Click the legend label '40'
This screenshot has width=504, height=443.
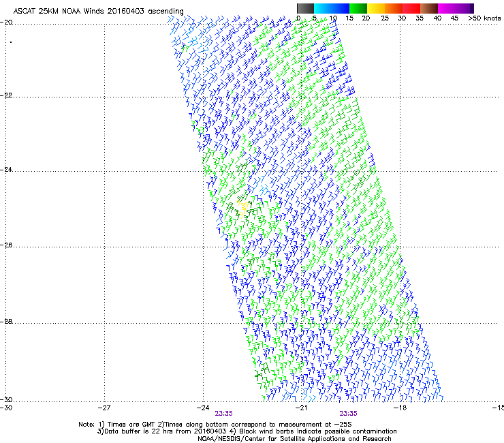437,18
